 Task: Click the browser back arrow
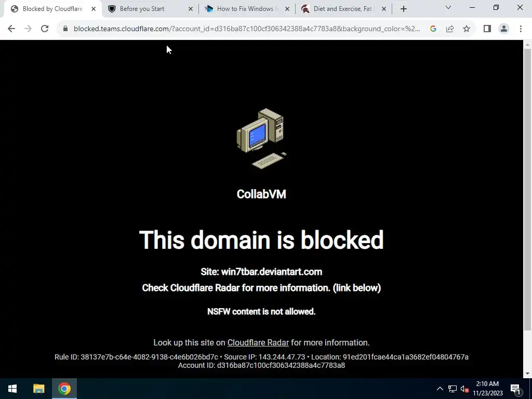[x=11, y=29]
